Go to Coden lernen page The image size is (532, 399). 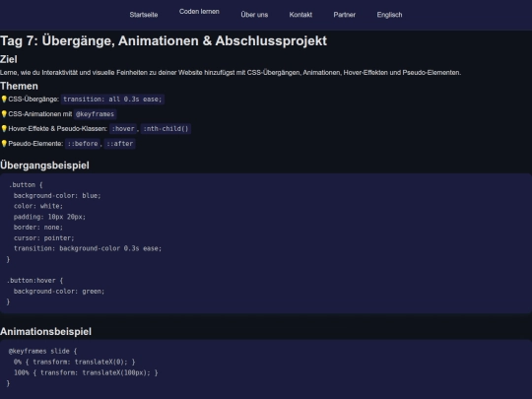(x=199, y=12)
